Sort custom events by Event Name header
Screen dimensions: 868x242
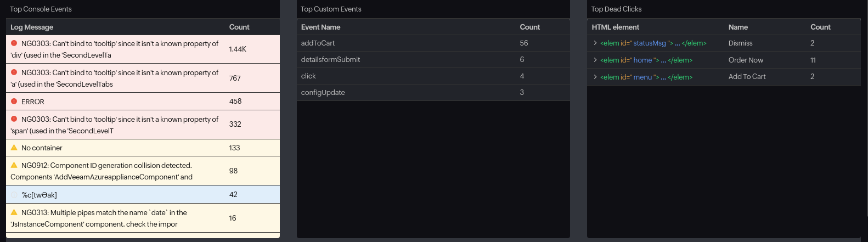point(320,27)
